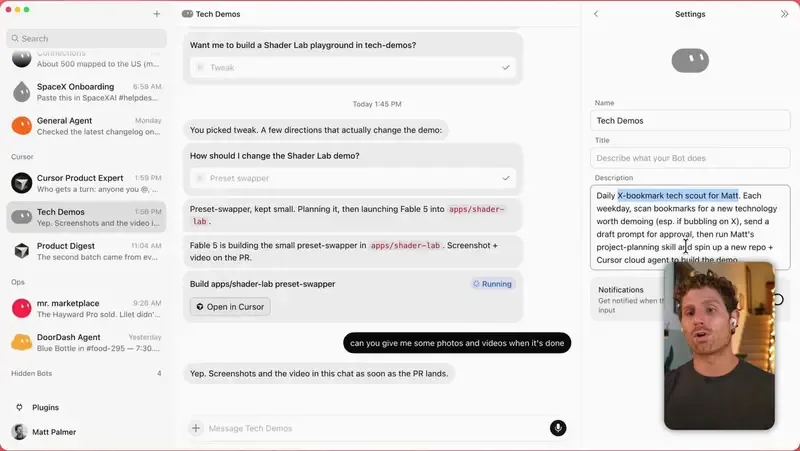Open Plugins from the sidebar
800x451 pixels.
click(x=86, y=407)
